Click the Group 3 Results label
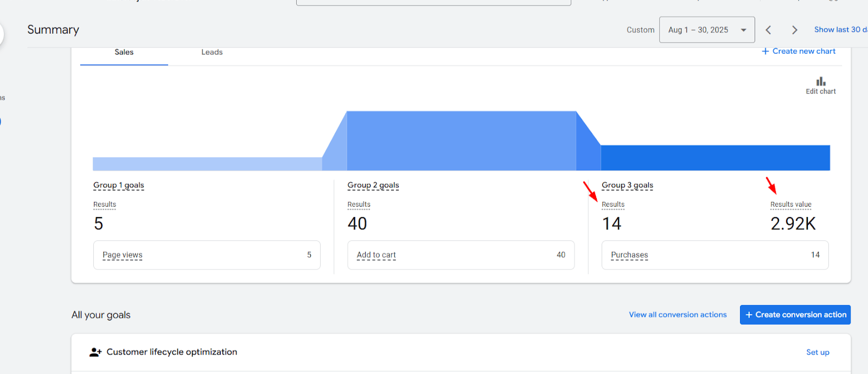 point(613,205)
